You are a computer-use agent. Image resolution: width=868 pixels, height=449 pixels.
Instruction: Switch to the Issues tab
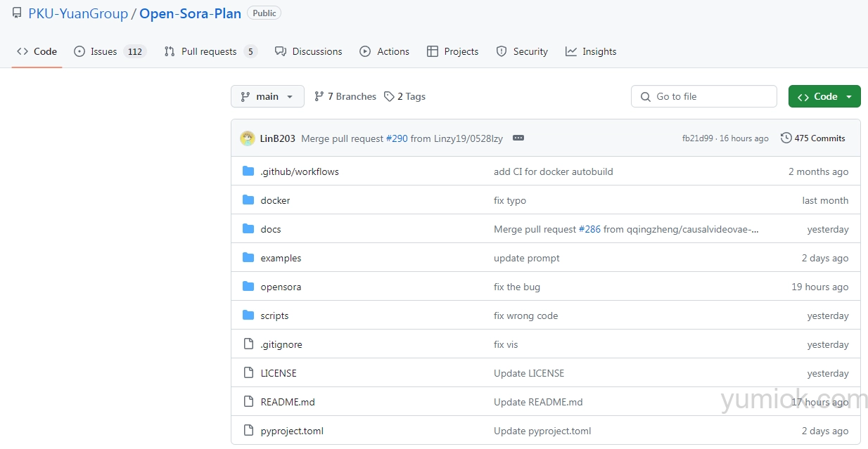[103, 51]
